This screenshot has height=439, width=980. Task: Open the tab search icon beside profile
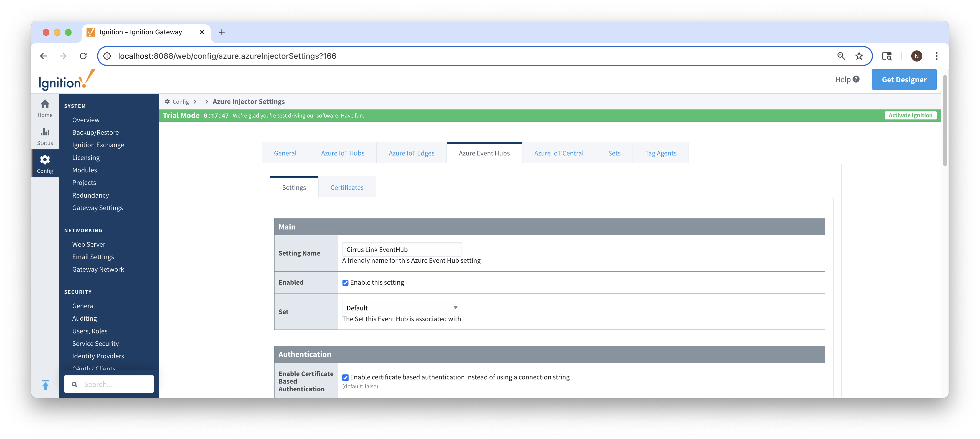(x=887, y=56)
